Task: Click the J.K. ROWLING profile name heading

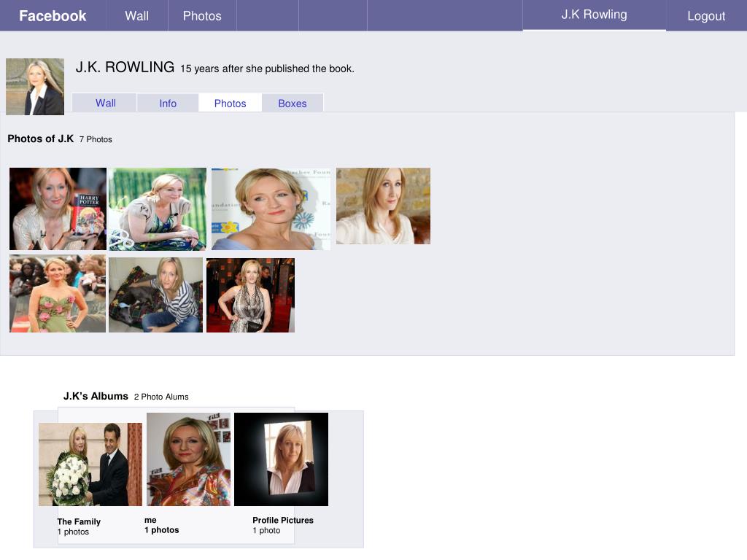Action: coord(125,67)
